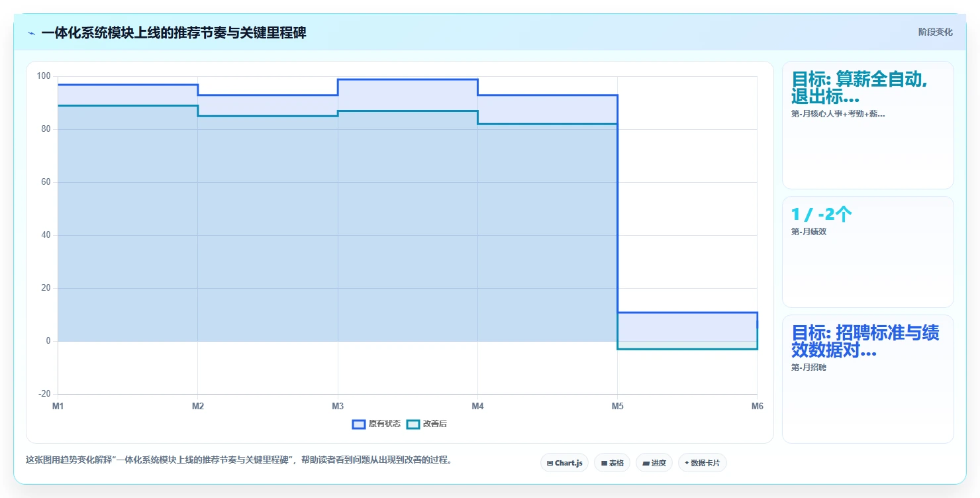This screenshot has height=498, width=980.
Task: Click the y-axis label 20
Action: (46, 288)
